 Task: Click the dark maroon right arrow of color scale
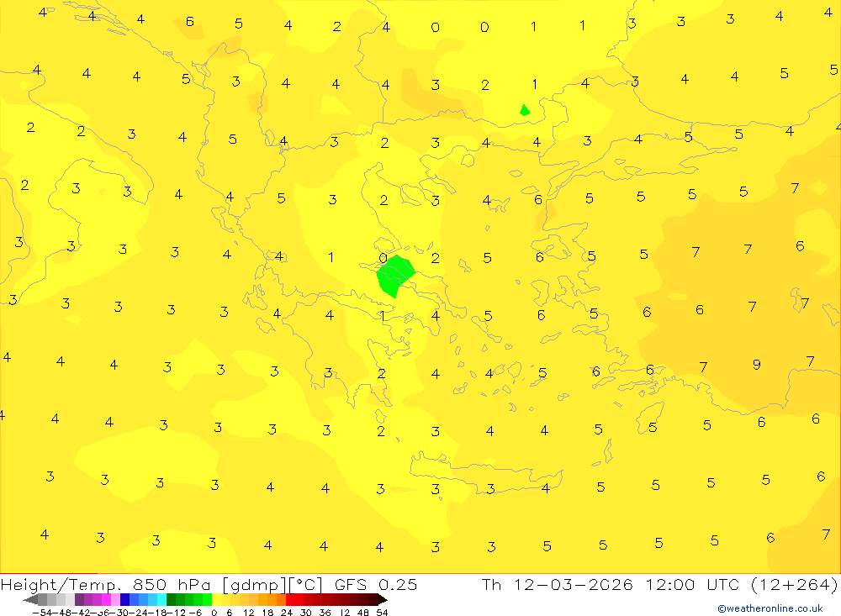pos(382,599)
